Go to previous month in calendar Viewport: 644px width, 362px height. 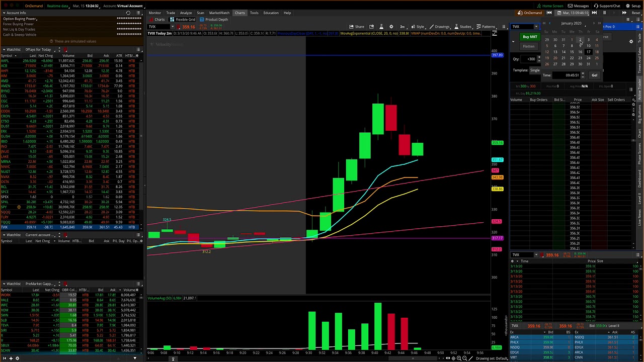(x=549, y=23)
